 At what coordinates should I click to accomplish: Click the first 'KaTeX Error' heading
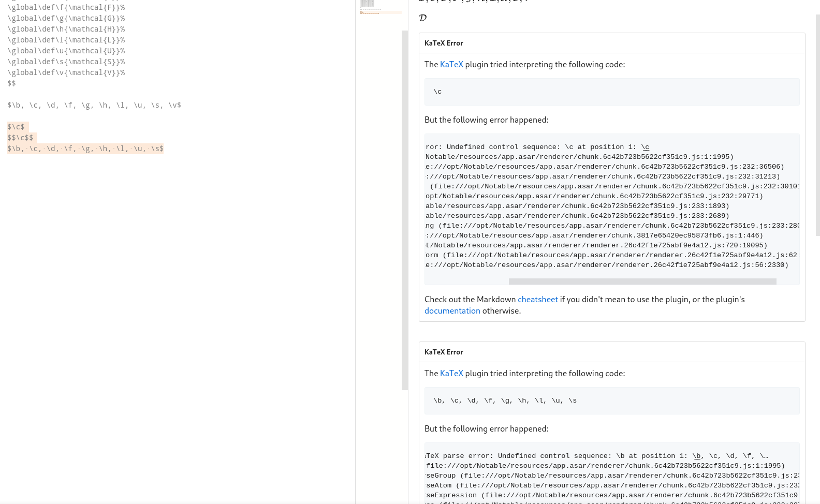coord(444,43)
